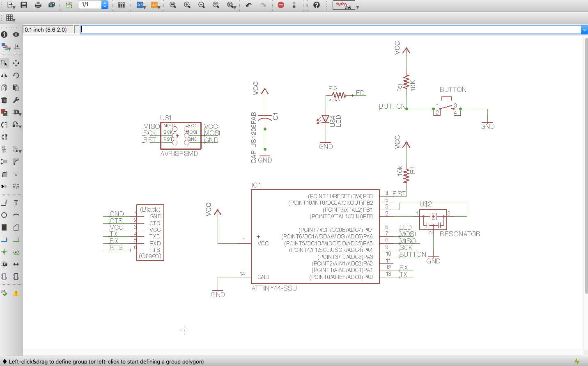Click the redraw zoom icon
The width and height of the screenshot is (588, 366).
[x=216, y=5]
